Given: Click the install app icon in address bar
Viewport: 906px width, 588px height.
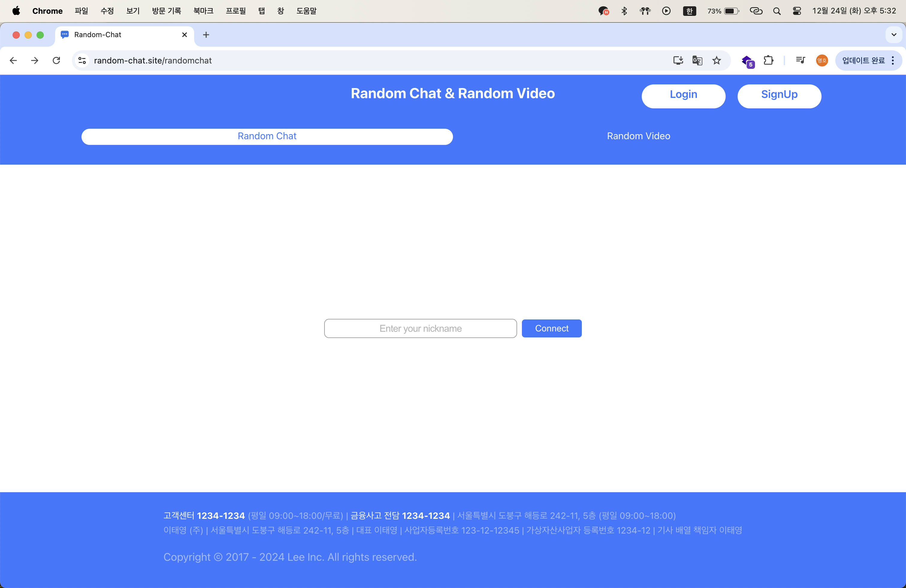Looking at the screenshot, I should click(x=678, y=60).
